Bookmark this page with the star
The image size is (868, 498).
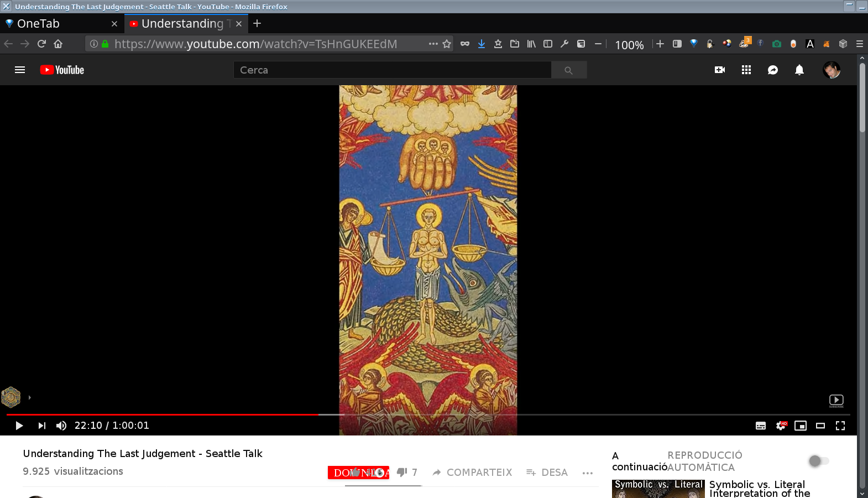pos(447,44)
